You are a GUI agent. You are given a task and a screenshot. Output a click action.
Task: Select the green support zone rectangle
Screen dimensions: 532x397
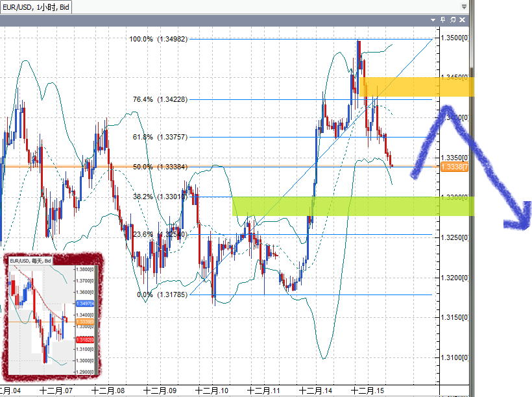353,206
